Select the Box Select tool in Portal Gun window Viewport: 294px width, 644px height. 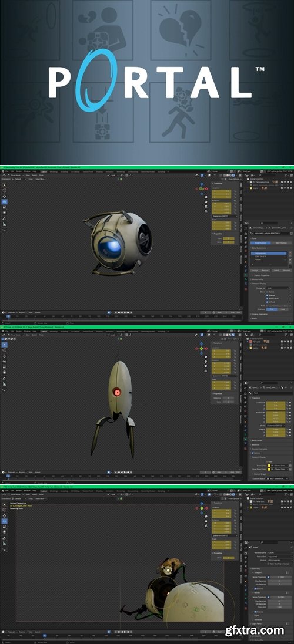point(5,504)
